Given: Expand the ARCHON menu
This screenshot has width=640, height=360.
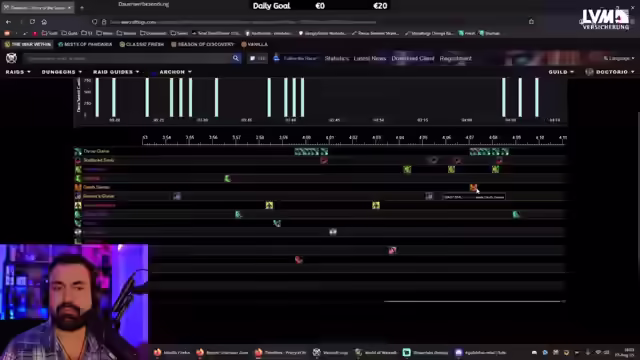Looking at the screenshot, I should [176, 72].
